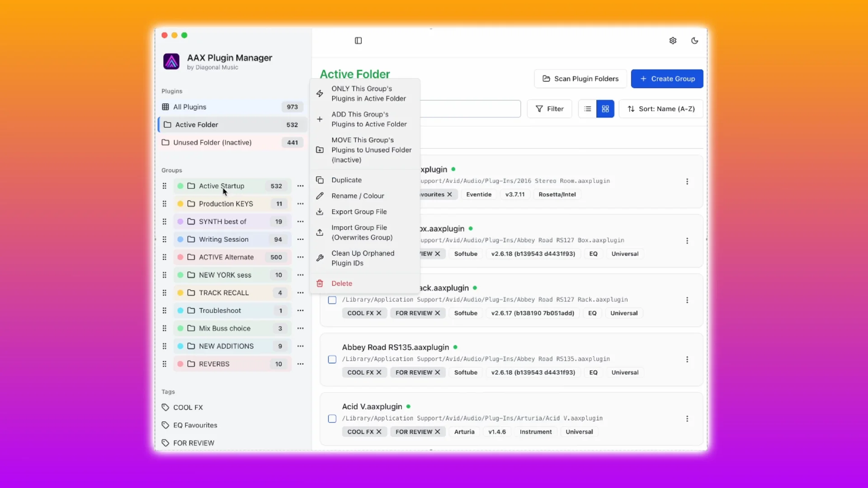Open options menu for Production KEYS group

(300, 204)
